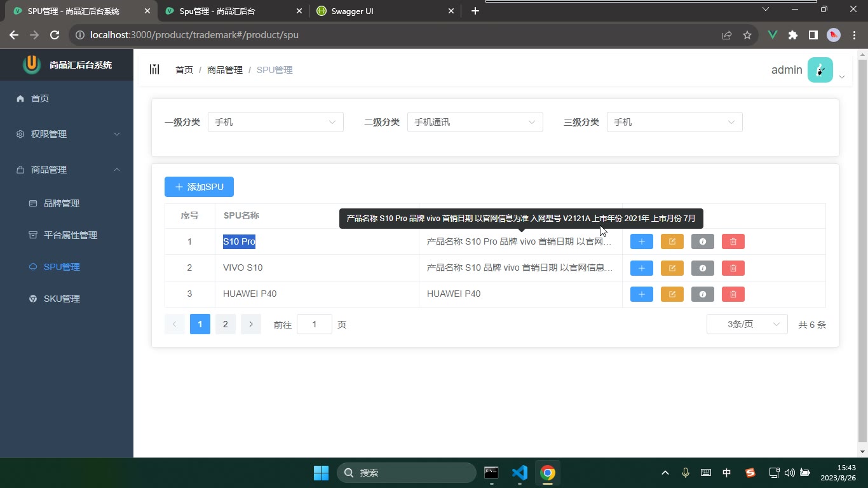Viewport: 868px width, 488px height.
Task: Click the blue add SKU button for HUAWEI P40
Action: point(641,294)
